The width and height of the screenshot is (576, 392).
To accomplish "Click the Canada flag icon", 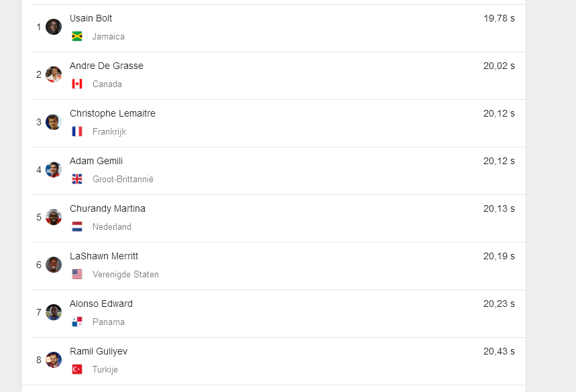I will [77, 84].
